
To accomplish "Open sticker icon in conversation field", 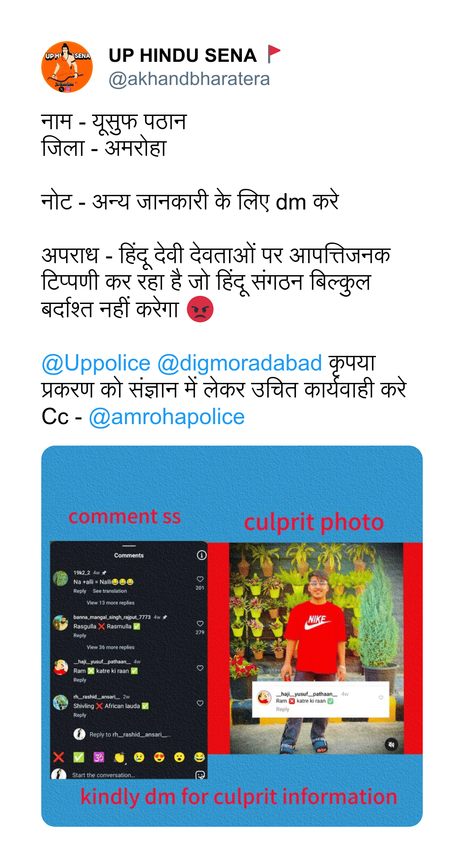I will pyautogui.click(x=200, y=775).
